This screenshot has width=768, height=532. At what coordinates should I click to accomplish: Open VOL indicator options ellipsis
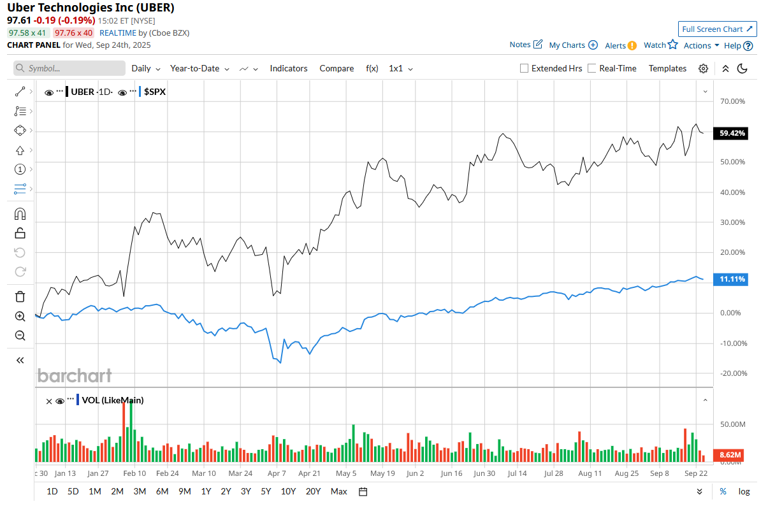pyautogui.click(x=71, y=400)
